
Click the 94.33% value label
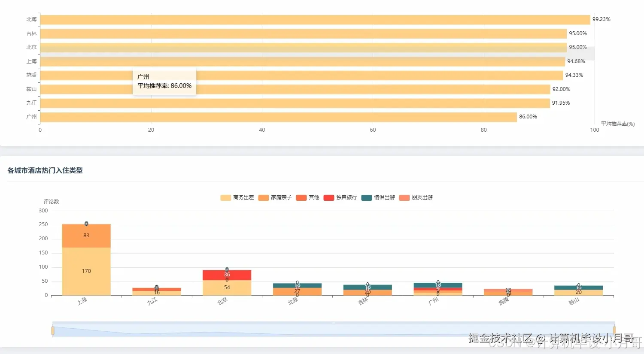coord(574,75)
